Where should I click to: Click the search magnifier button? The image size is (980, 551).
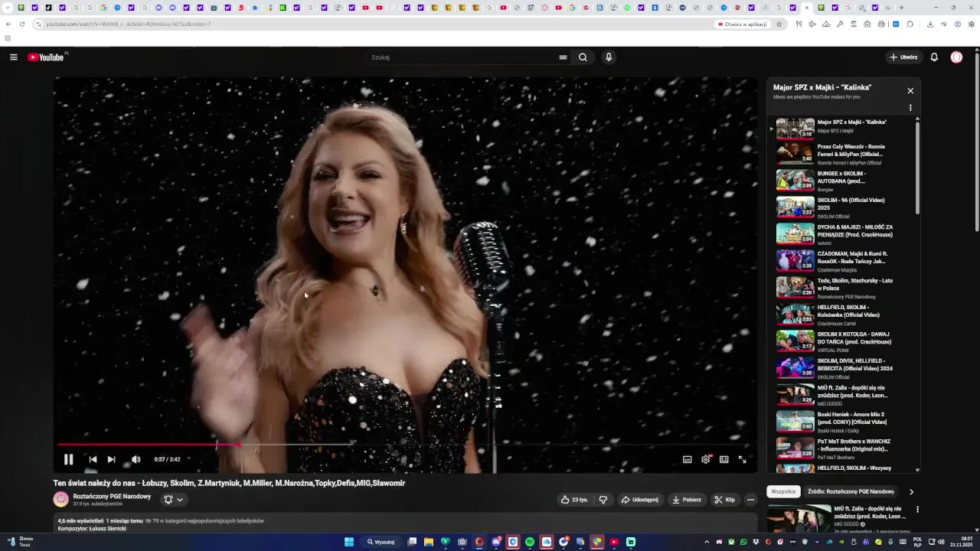click(583, 57)
